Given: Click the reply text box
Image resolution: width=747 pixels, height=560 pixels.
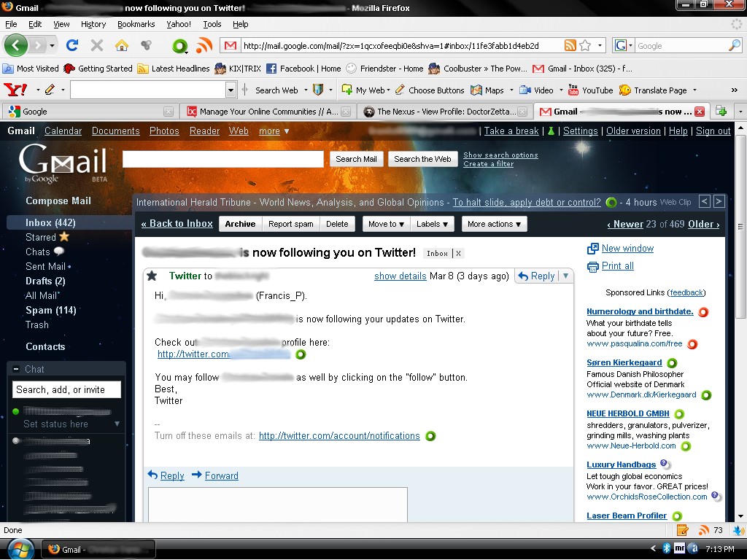Looking at the screenshot, I should (x=278, y=505).
